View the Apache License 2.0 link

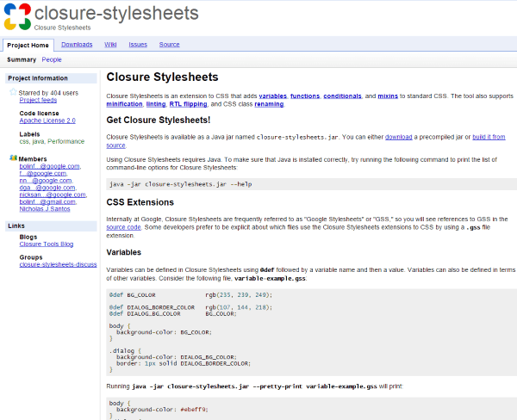(x=47, y=121)
